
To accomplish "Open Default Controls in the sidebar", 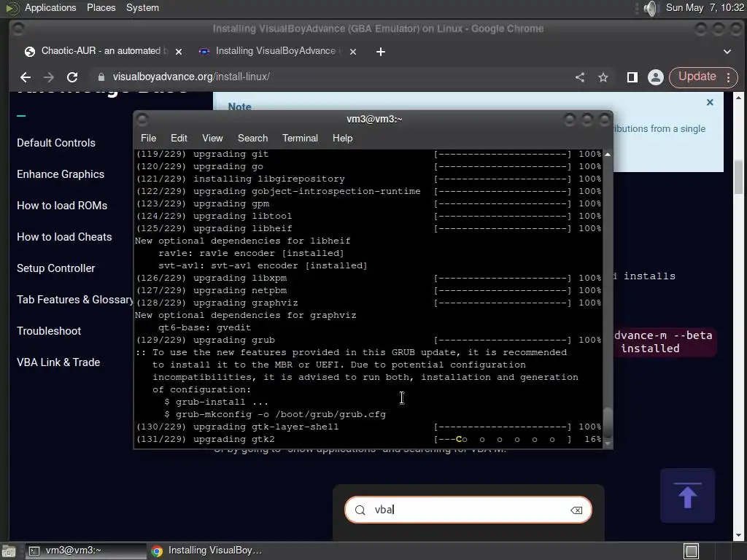I will (x=55, y=143).
